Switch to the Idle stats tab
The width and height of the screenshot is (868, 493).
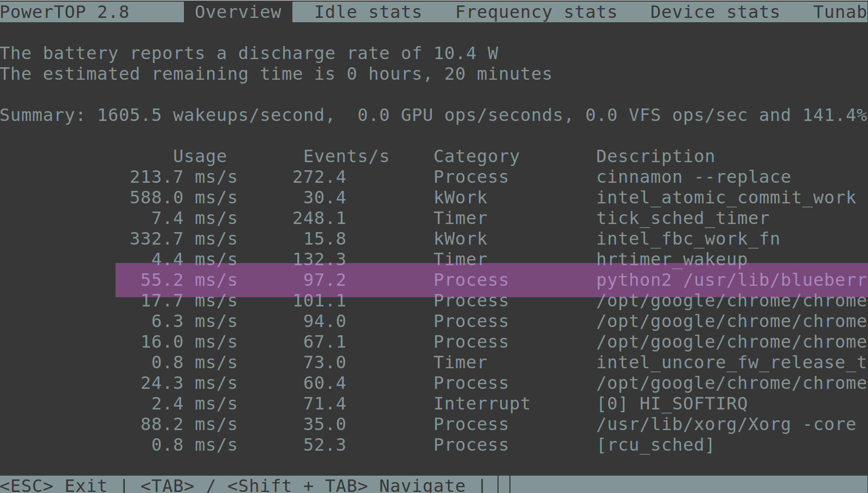tap(368, 11)
